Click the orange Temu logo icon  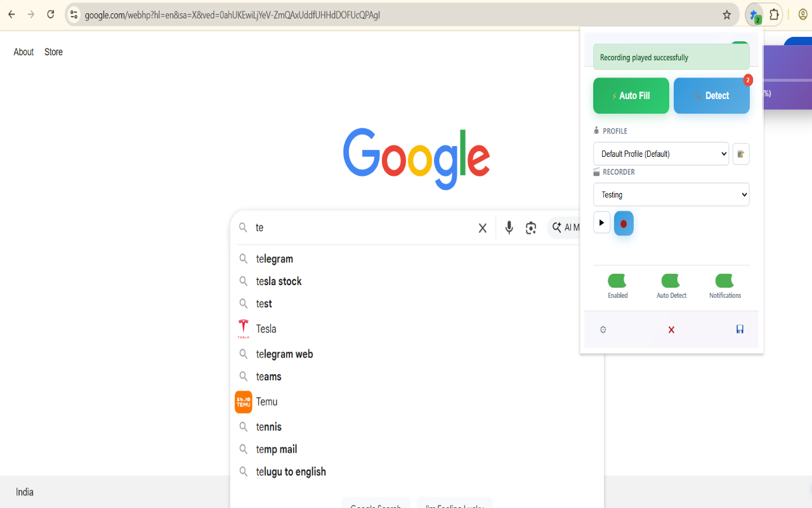click(244, 402)
